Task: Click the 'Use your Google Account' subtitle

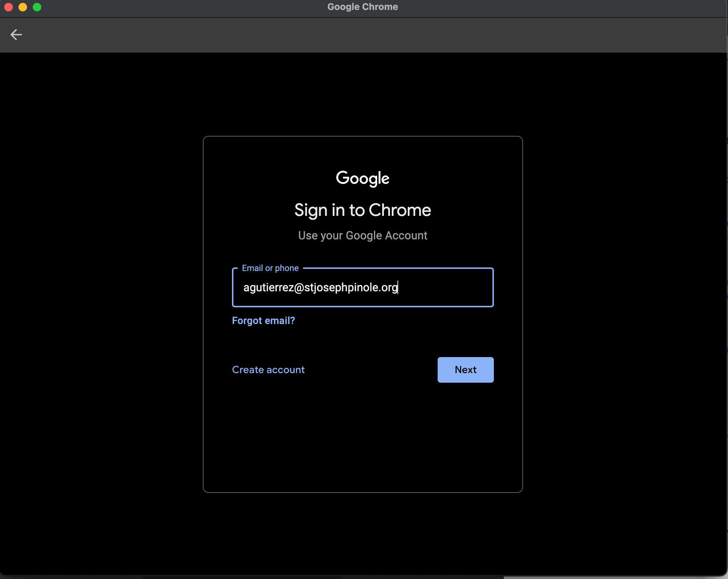Action: point(363,235)
